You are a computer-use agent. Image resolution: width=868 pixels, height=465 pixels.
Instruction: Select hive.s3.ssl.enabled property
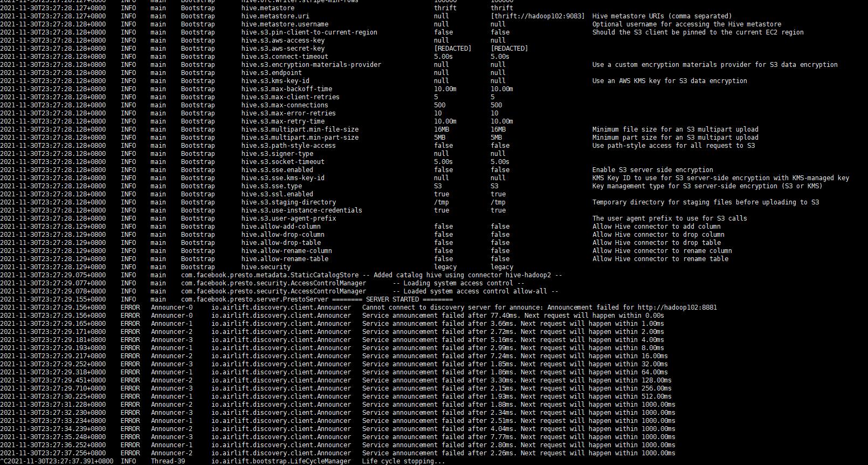(277, 194)
